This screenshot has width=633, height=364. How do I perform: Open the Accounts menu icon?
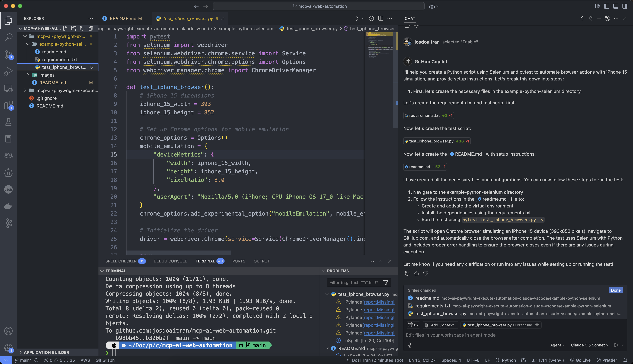click(8, 331)
